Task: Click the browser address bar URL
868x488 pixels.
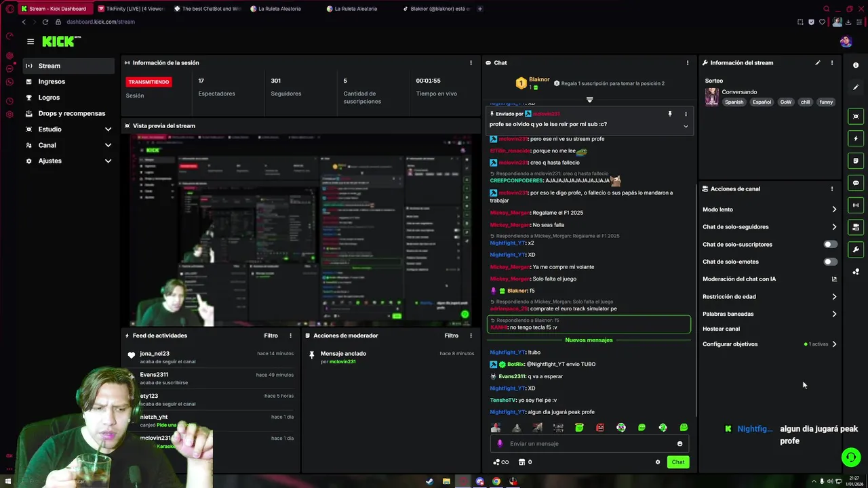Action: (100, 22)
